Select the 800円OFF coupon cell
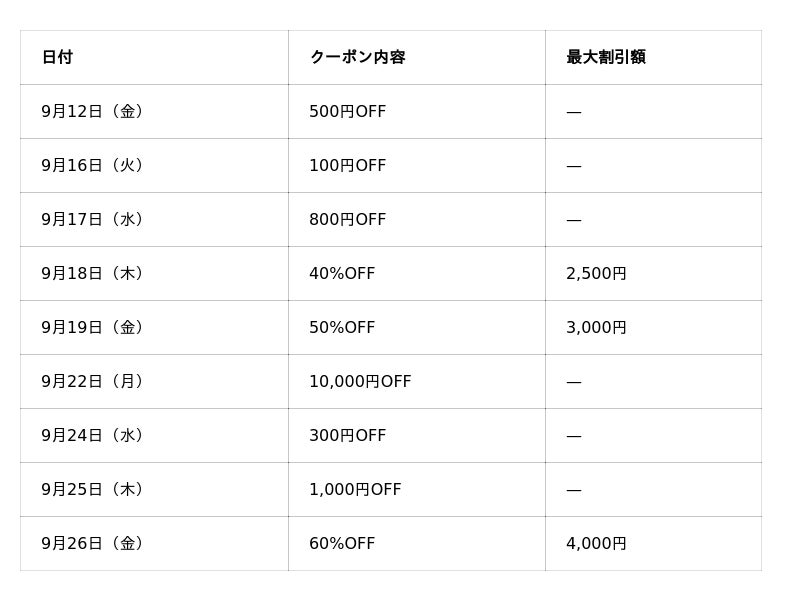Screen dimensions: 800x601 click(x=347, y=219)
